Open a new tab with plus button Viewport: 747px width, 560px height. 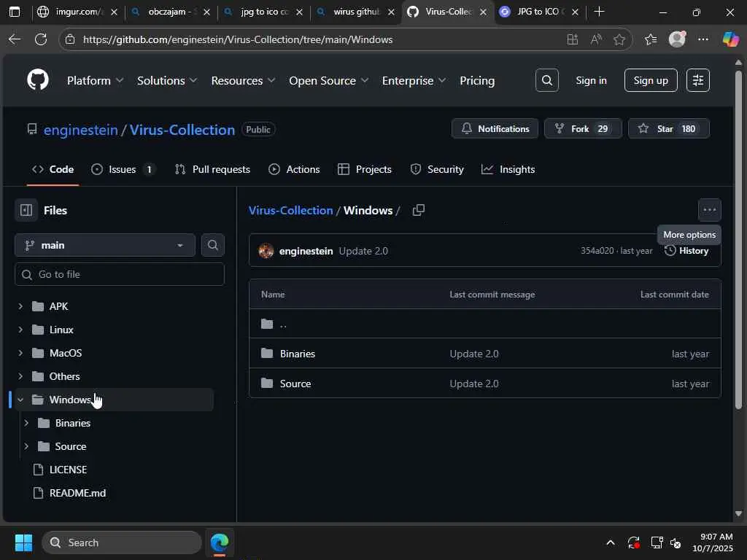coord(600,12)
